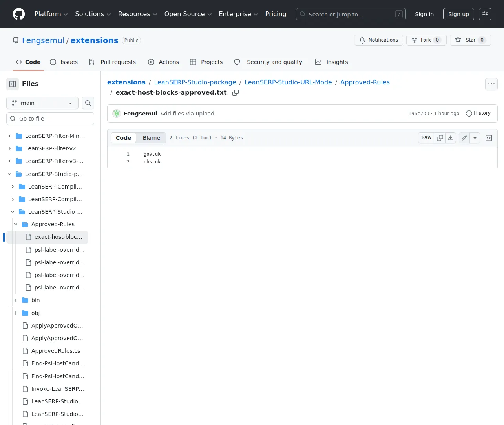Open the symbols panel icon
Viewport: 504px width, 425px height.
tap(489, 138)
